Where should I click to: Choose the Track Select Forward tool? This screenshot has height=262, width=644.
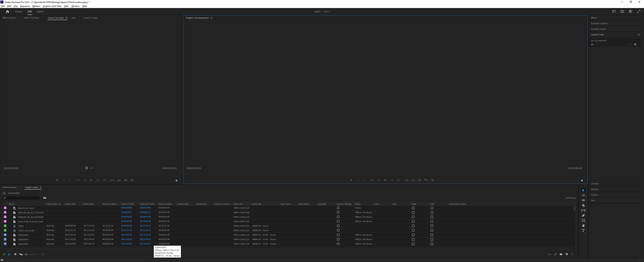click(x=583, y=195)
